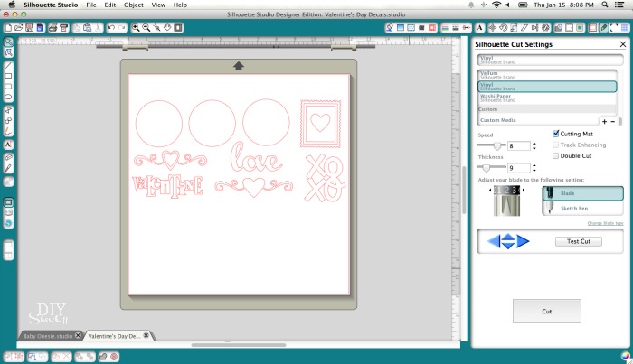Open the Object menu
The width and height of the screenshot is (633, 364).
[x=133, y=5]
